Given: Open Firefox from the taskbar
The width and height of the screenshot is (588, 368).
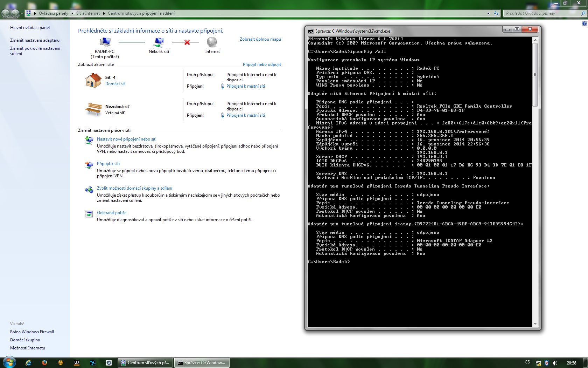Looking at the screenshot, I should (x=44, y=363).
